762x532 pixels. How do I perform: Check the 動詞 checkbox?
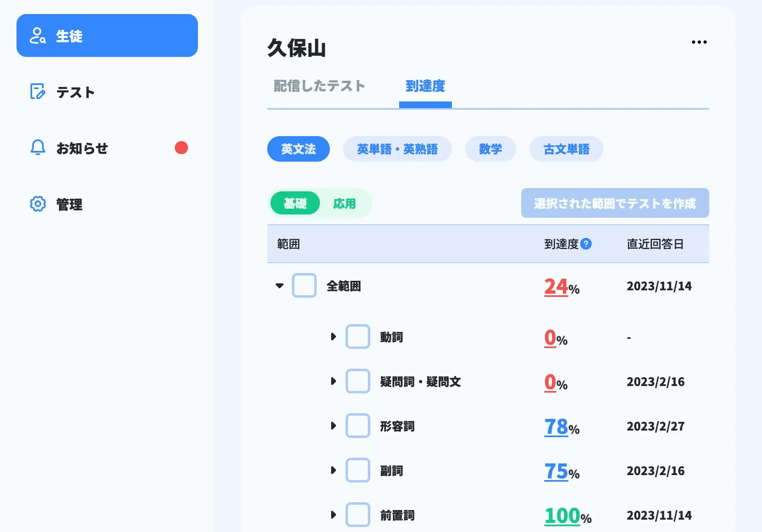click(357, 337)
